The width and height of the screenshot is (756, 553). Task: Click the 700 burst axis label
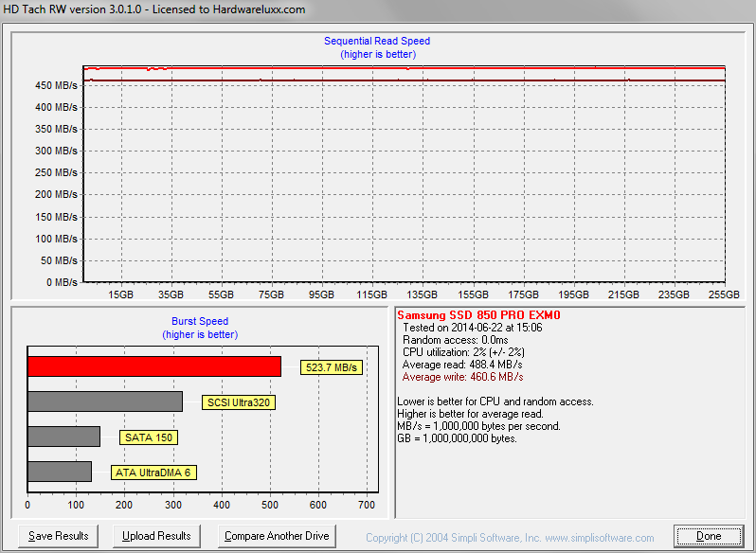pyautogui.click(x=367, y=505)
